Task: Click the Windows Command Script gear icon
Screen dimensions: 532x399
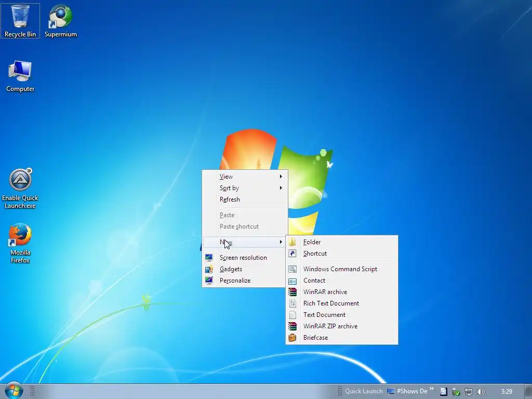Action: pos(292,269)
